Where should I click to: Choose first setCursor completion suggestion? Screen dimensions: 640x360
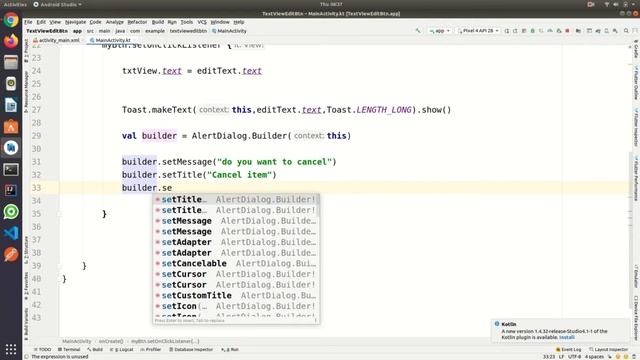click(x=236, y=274)
